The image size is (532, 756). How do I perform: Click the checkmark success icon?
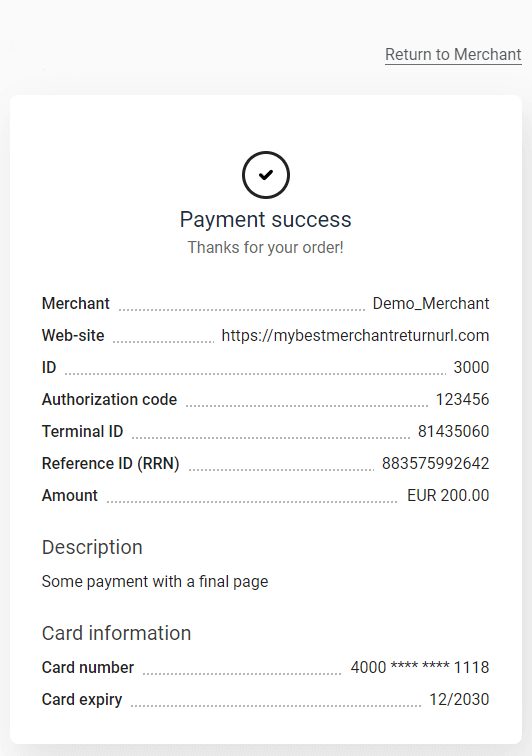(266, 175)
